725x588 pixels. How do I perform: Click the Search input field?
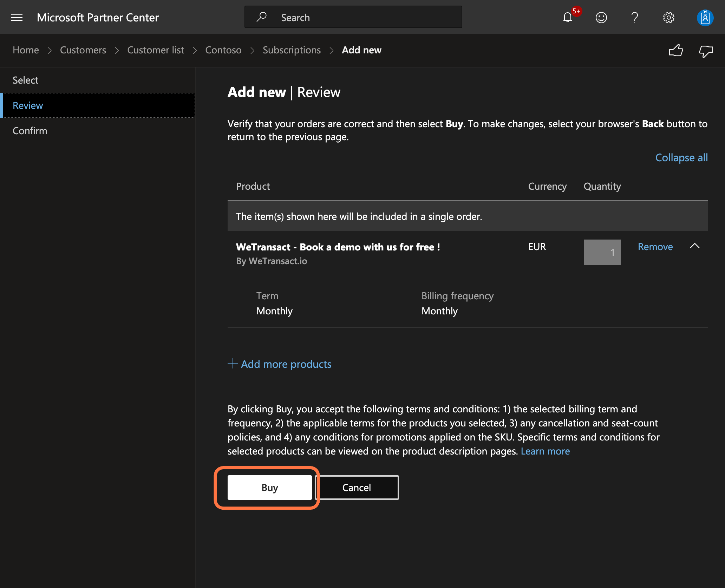pyautogui.click(x=353, y=17)
